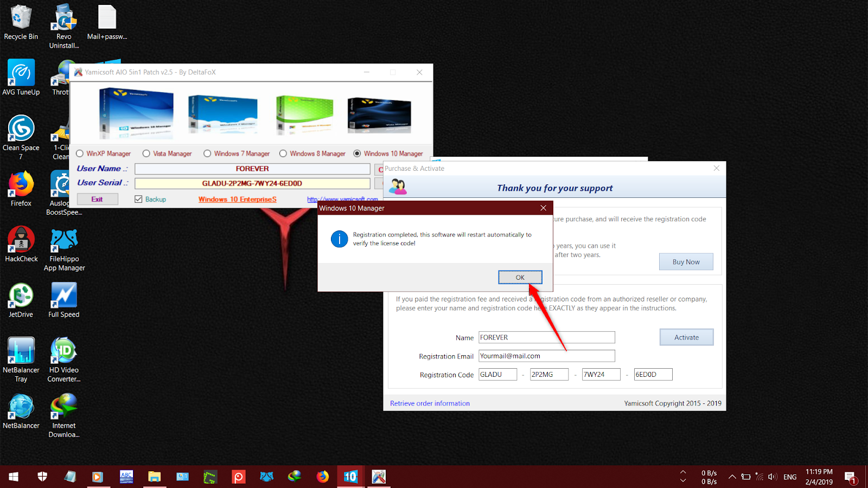Image resolution: width=868 pixels, height=488 pixels.
Task: Switch to Windows 10 Manager taskbar button
Action: click(350, 477)
